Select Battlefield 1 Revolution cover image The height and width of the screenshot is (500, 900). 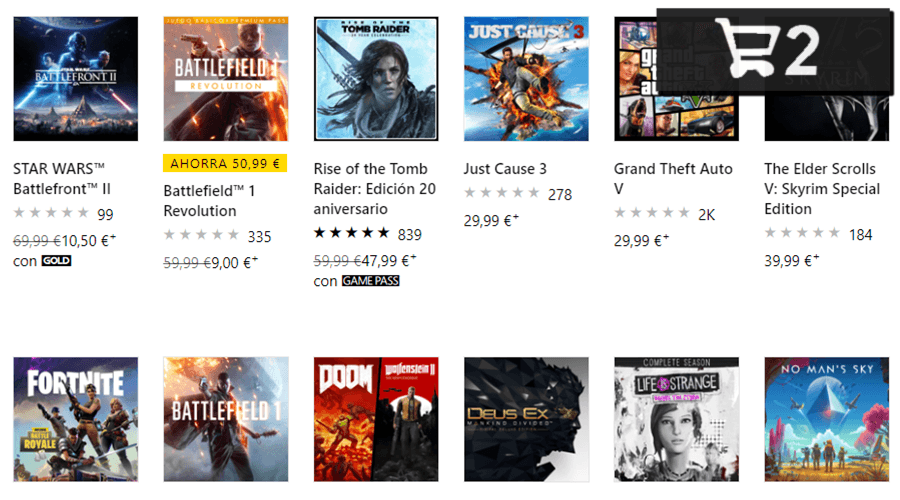tap(226, 79)
